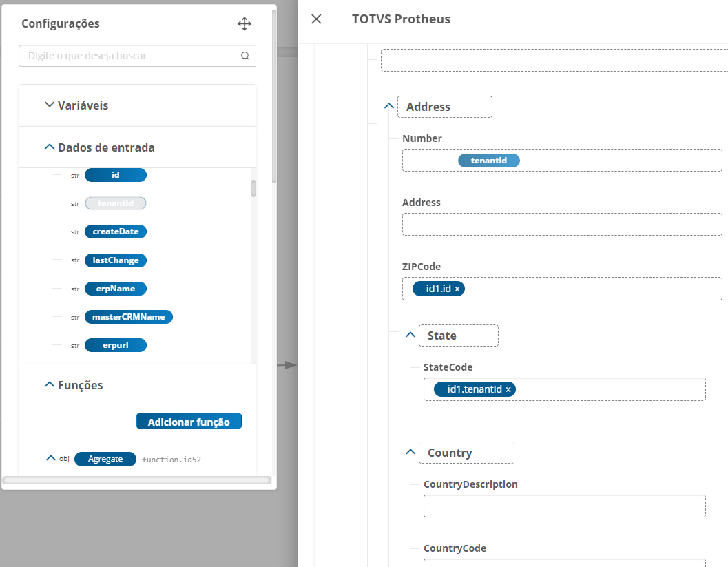Screen dimensions: 728x567
Task: Click the CountryDescription field label
Action: 471,484
